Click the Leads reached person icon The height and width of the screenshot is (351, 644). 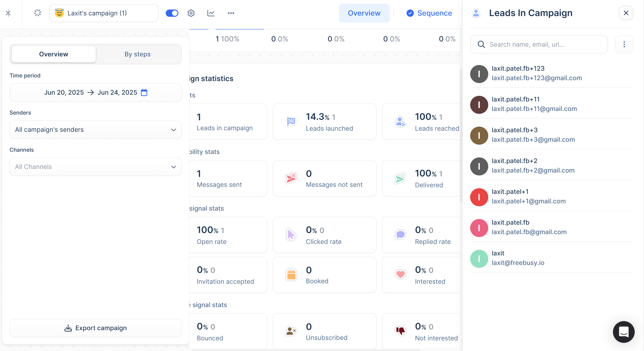(400, 122)
